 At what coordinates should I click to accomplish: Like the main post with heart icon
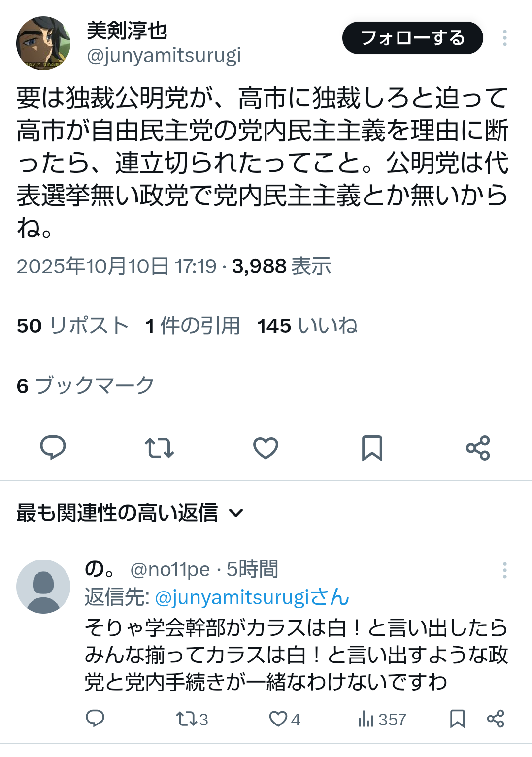point(266,448)
